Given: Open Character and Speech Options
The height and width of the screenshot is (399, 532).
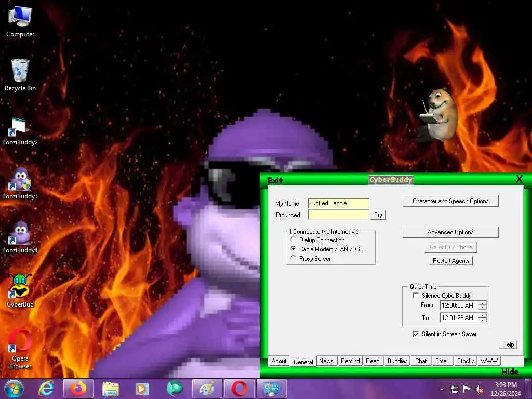Looking at the screenshot, I should [450, 201].
